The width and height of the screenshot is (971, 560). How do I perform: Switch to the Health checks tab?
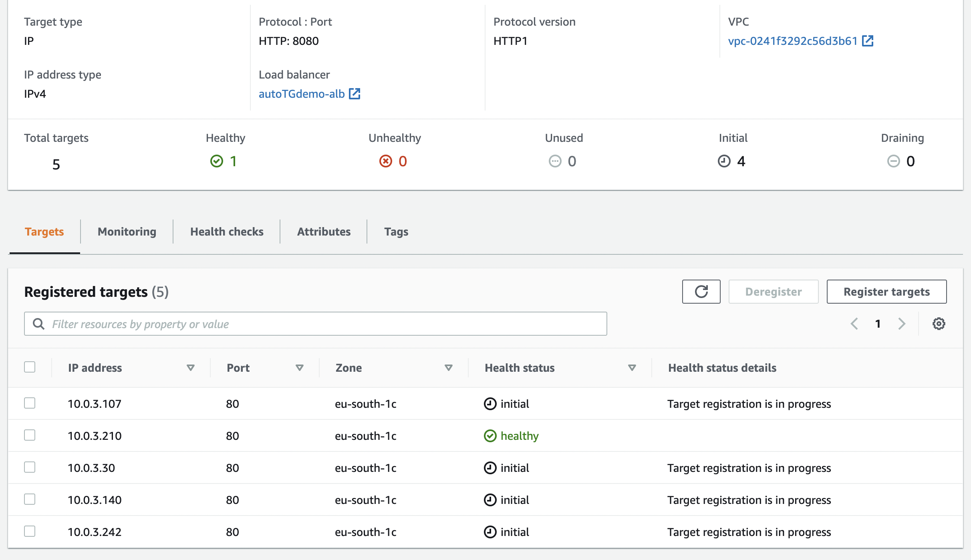227,232
